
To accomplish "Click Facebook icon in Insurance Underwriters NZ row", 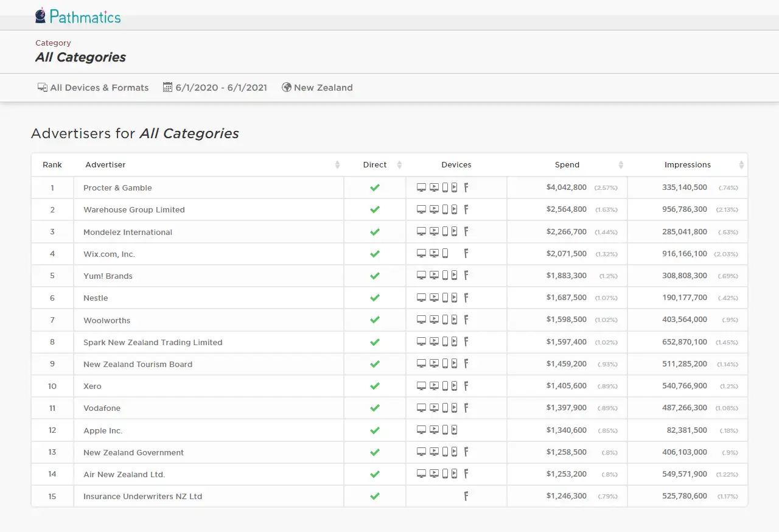I will (x=466, y=496).
